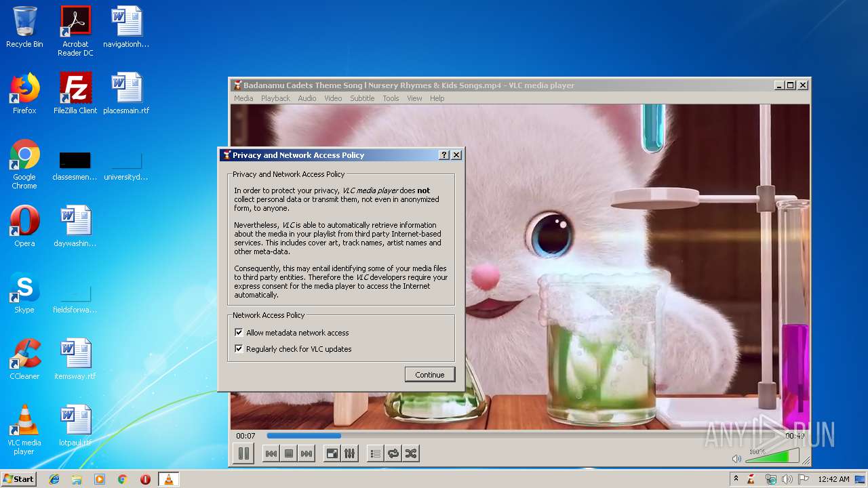Viewport: 868px width, 488px height.
Task: Open the Playback menu
Action: 275,98
